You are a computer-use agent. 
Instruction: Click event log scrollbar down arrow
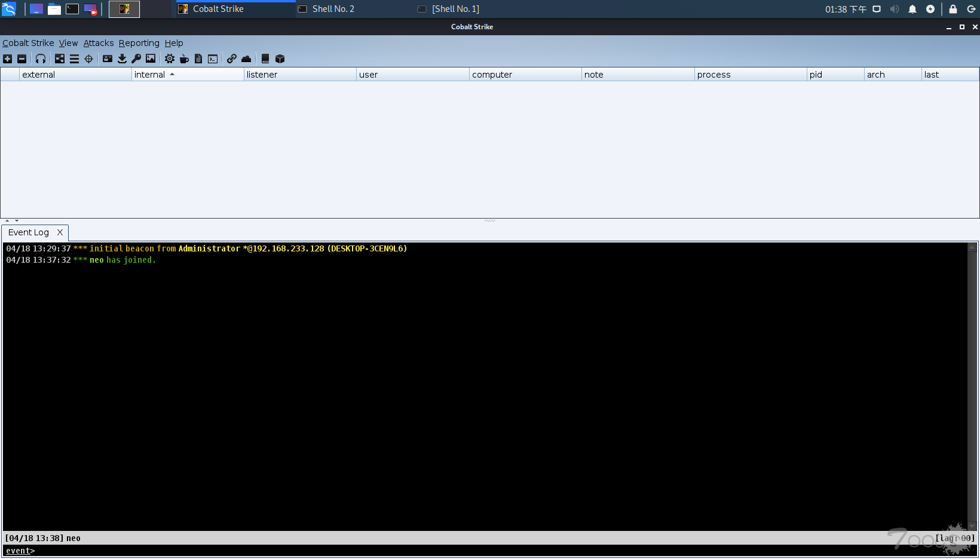[x=972, y=526]
